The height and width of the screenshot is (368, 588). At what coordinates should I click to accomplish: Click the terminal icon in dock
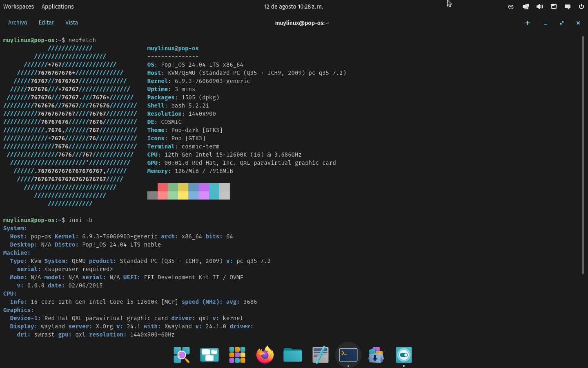click(348, 355)
